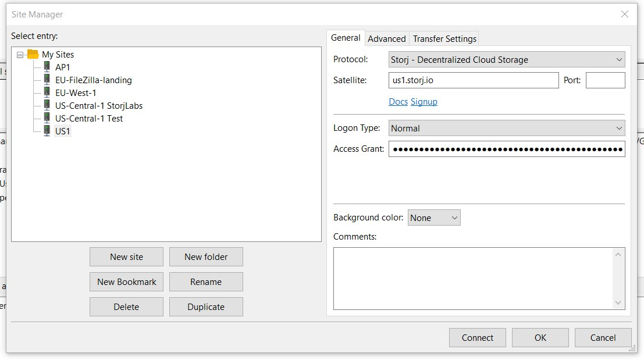644x360 pixels.
Task: Switch to the Advanced tab
Action: pos(386,38)
